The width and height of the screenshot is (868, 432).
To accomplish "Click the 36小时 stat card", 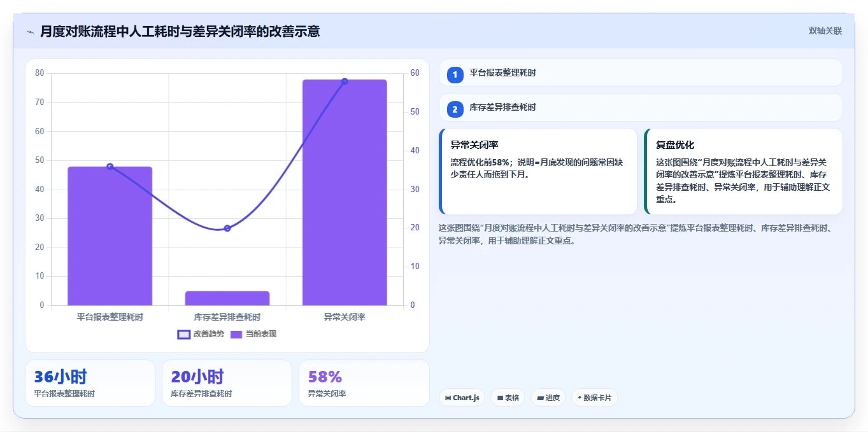I will (x=90, y=383).
